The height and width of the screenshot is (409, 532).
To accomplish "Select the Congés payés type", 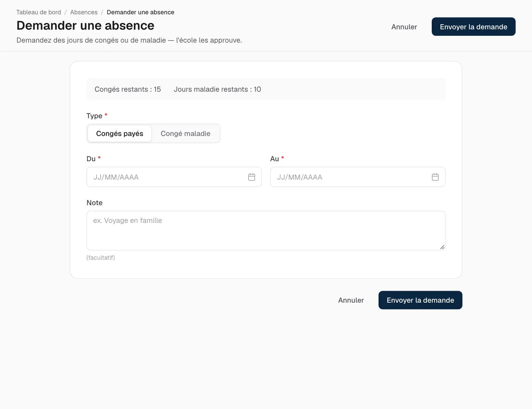I will pyautogui.click(x=120, y=134).
